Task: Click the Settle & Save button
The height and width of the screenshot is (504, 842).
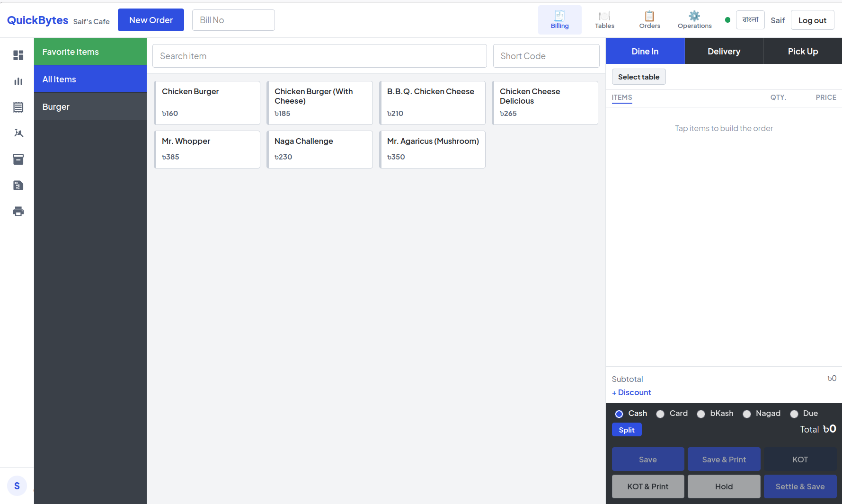Action: pyautogui.click(x=800, y=486)
